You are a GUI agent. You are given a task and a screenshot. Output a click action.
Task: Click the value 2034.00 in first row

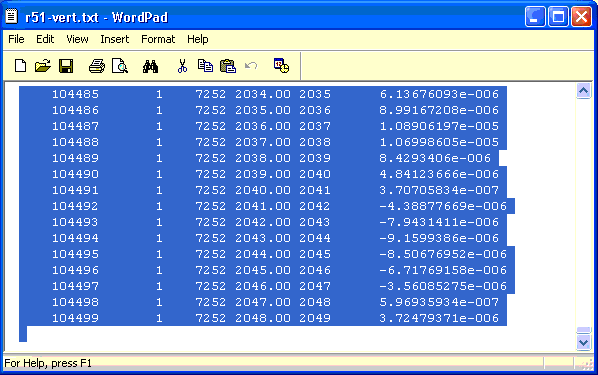pos(263,94)
